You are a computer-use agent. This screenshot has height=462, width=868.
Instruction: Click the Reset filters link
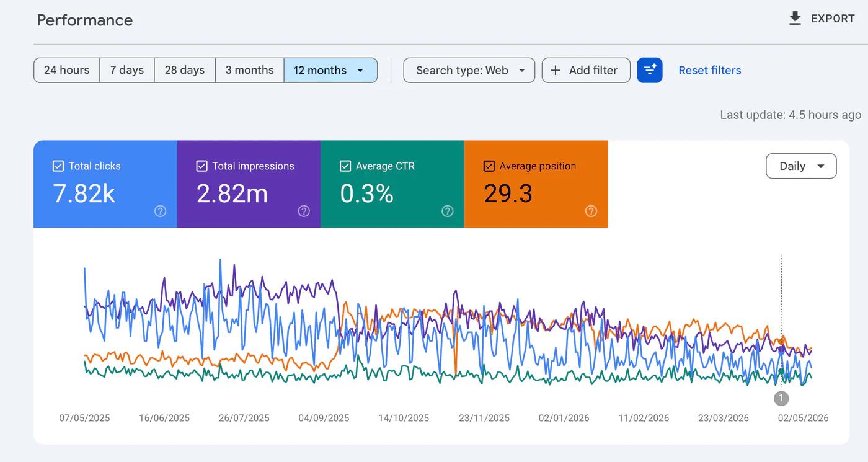710,70
